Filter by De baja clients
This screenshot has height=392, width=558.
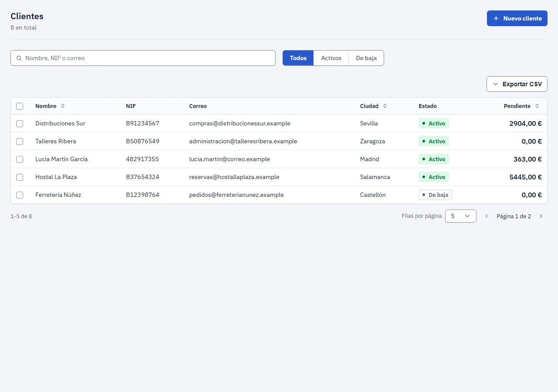tap(366, 58)
